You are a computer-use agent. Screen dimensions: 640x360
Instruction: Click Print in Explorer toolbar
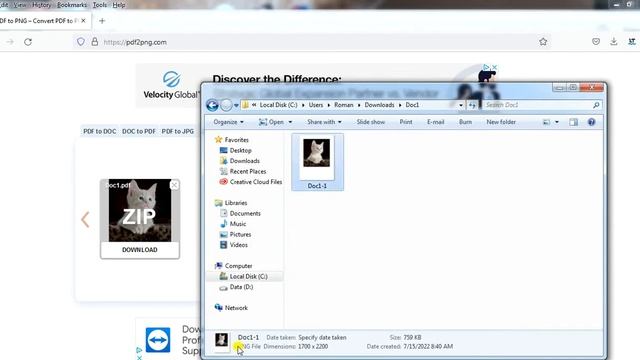click(x=406, y=122)
